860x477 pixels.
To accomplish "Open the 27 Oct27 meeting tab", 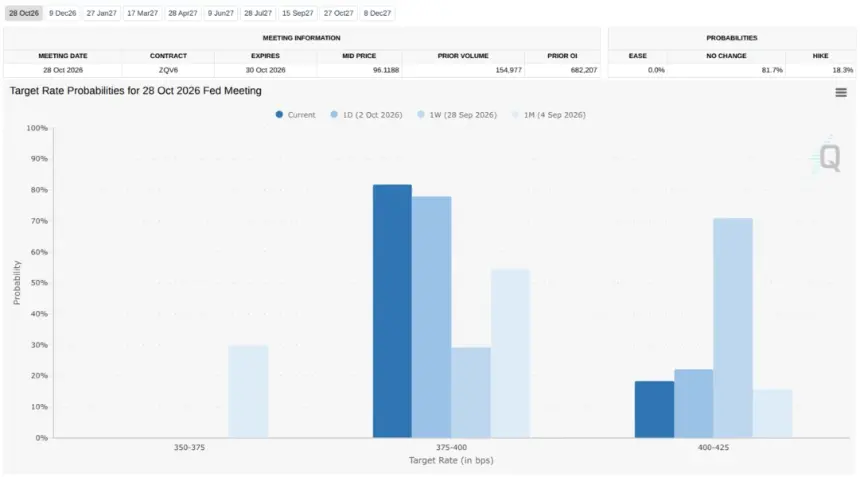I will 338,13.
